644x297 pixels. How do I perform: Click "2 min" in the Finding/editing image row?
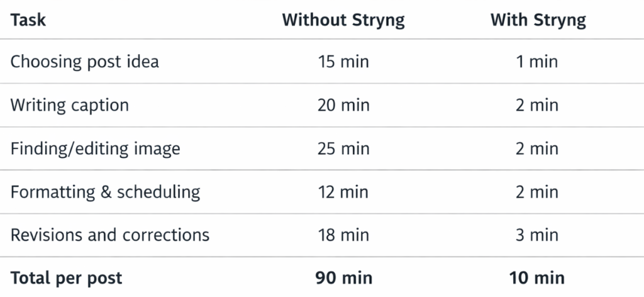538,148
